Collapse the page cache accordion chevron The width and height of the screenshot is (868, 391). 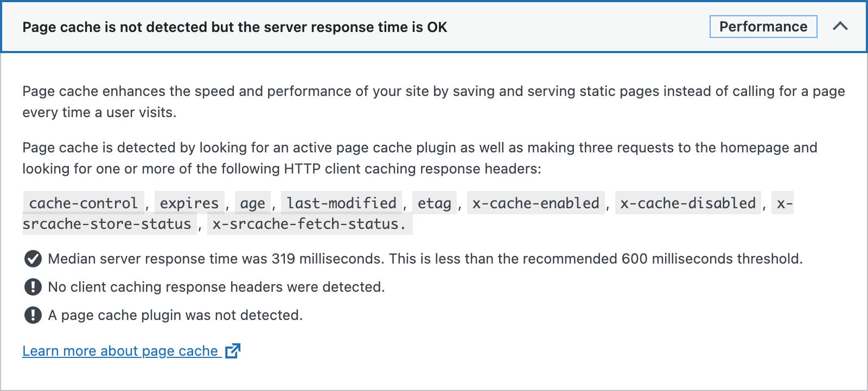pos(840,26)
